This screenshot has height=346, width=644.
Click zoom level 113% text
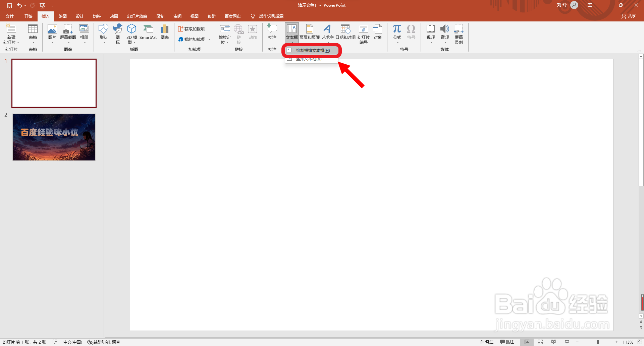click(628, 342)
